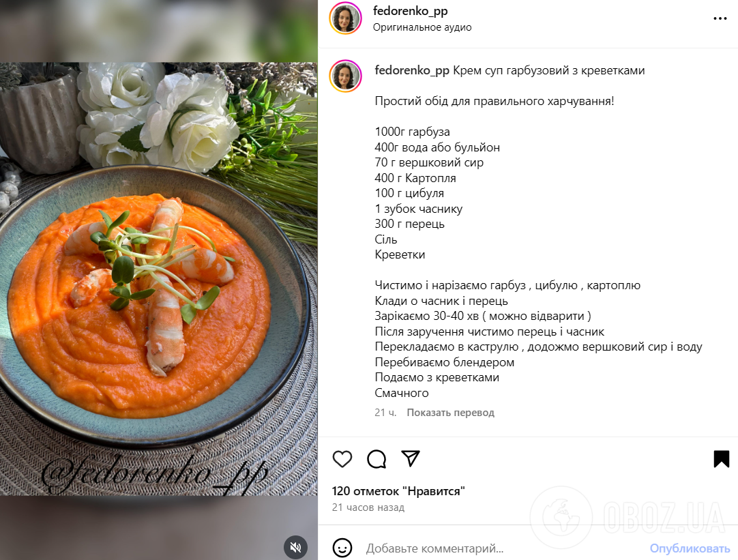Open emoji picker smiley icon

[342, 548]
